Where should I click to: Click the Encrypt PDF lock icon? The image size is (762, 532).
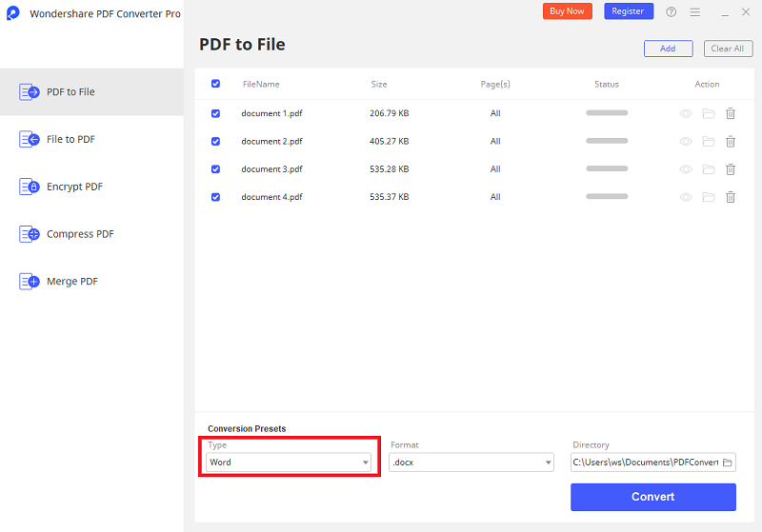[x=30, y=187]
